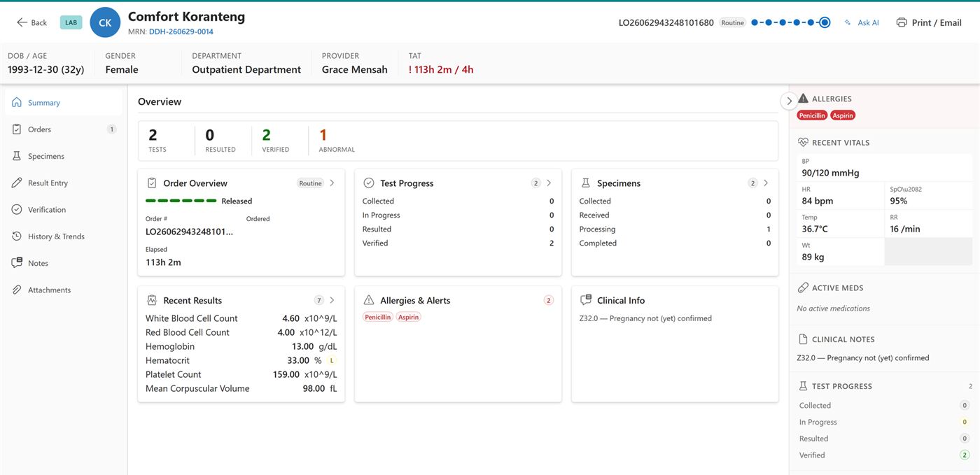
Task: Click the Ask AI sparkle icon
Action: point(848,22)
